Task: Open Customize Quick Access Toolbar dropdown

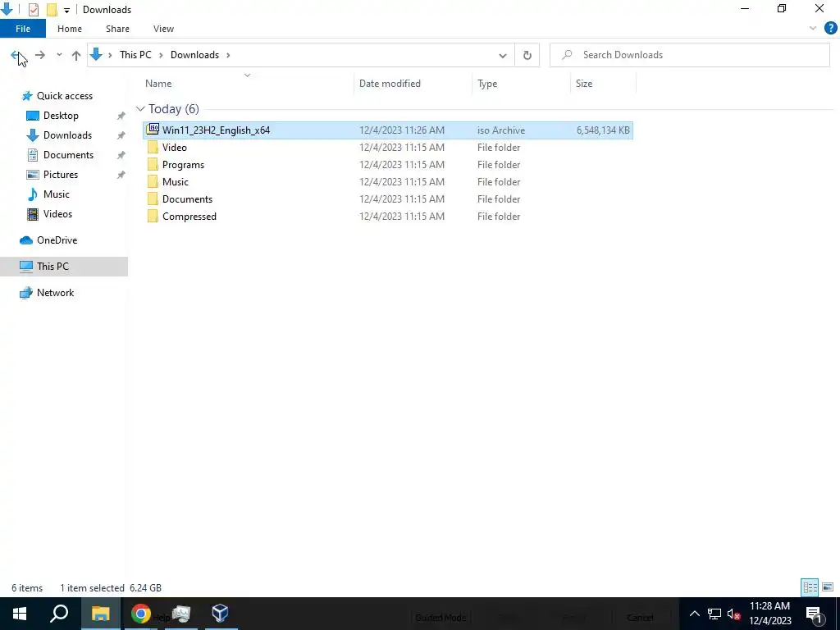Action: click(66, 10)
